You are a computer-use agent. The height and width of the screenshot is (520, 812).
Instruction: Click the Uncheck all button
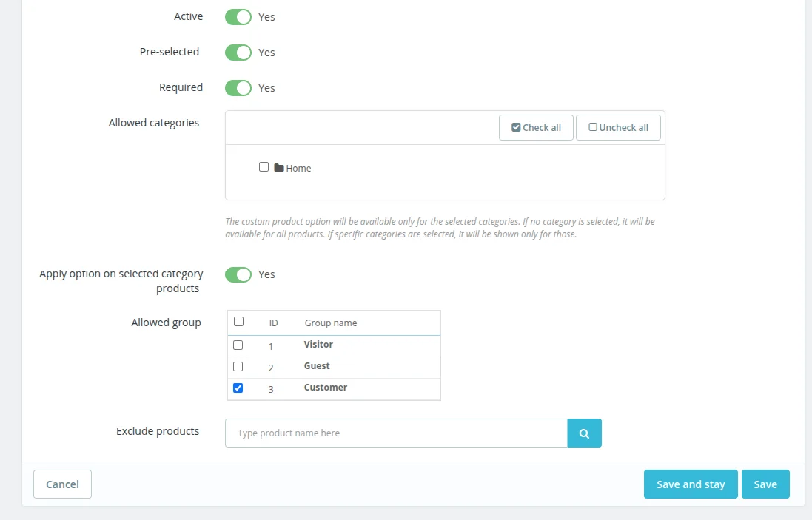pyautogui.click(x=618, y=126)
